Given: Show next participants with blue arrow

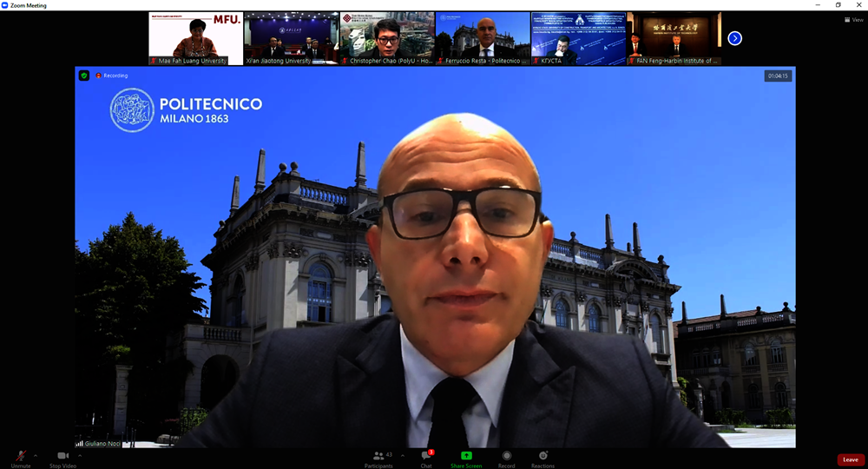Looking at the screenshot, I should click(734, 38).
